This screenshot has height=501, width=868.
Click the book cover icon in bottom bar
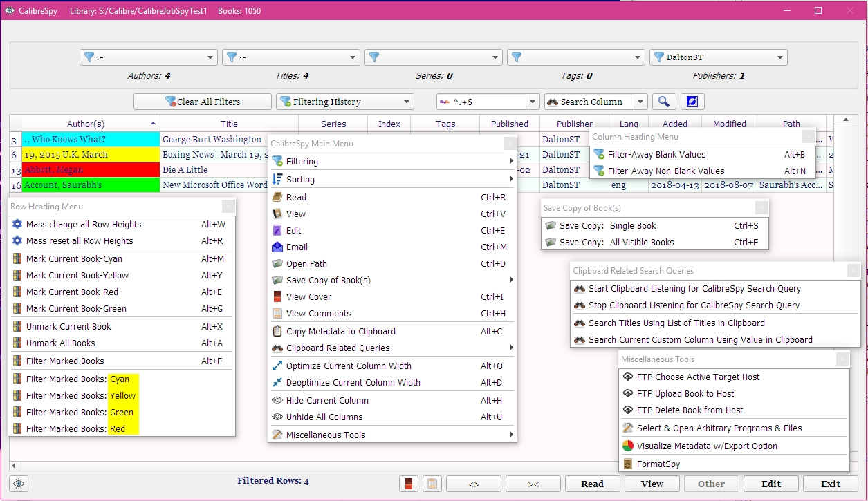click(x=409, y=484)
